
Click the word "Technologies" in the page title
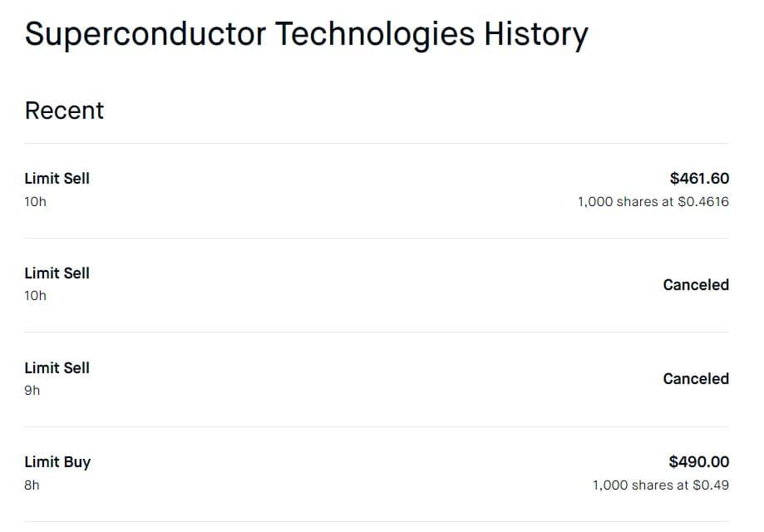pyautogui.click(x=375, y=35)
